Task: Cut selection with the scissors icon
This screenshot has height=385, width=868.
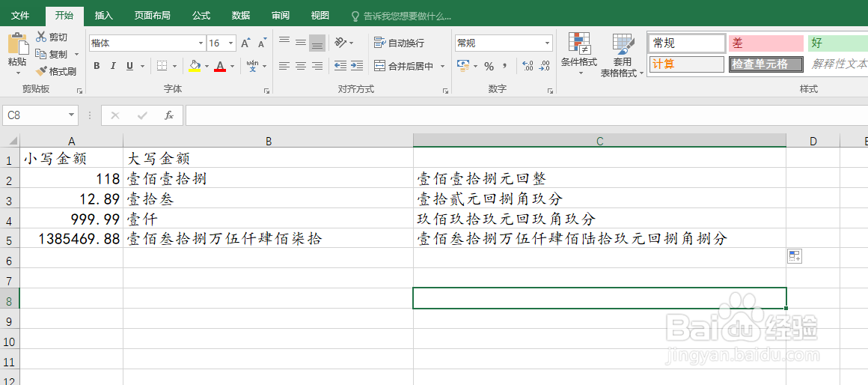Action: pos(41,37)
